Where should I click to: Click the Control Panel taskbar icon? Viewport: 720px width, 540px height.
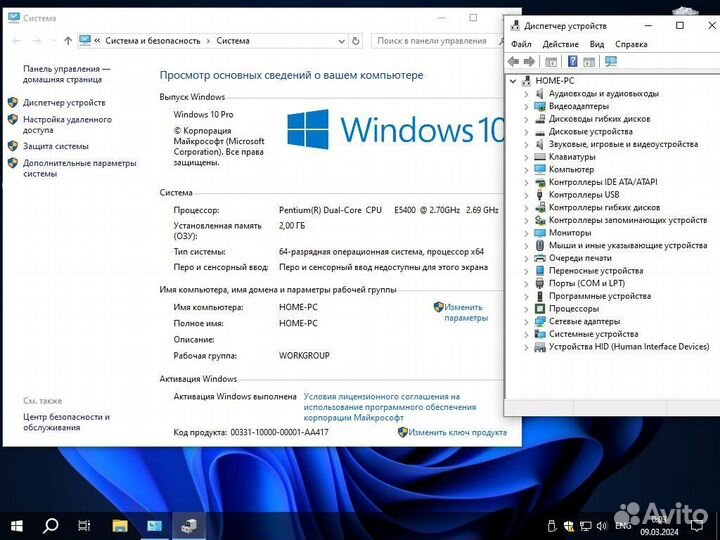[x=154, y=525]
